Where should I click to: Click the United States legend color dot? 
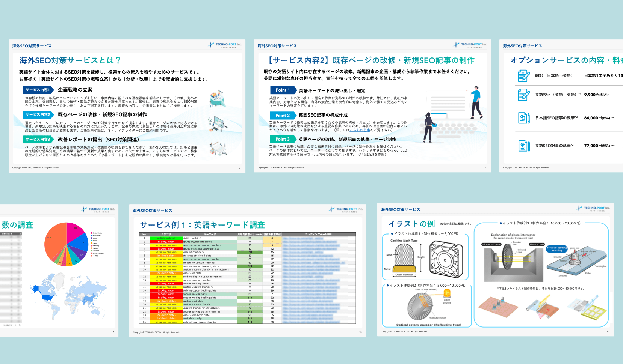(92, 233)
